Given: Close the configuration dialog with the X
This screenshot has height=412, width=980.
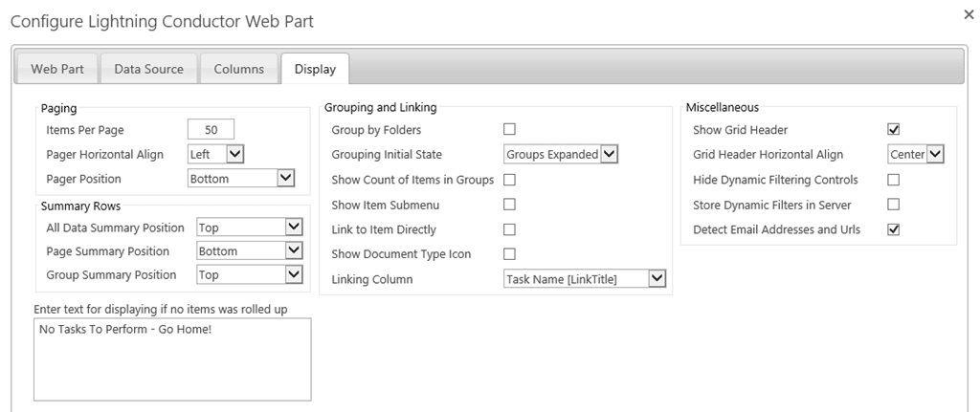Looking at the screenshot, I should 969,14.
